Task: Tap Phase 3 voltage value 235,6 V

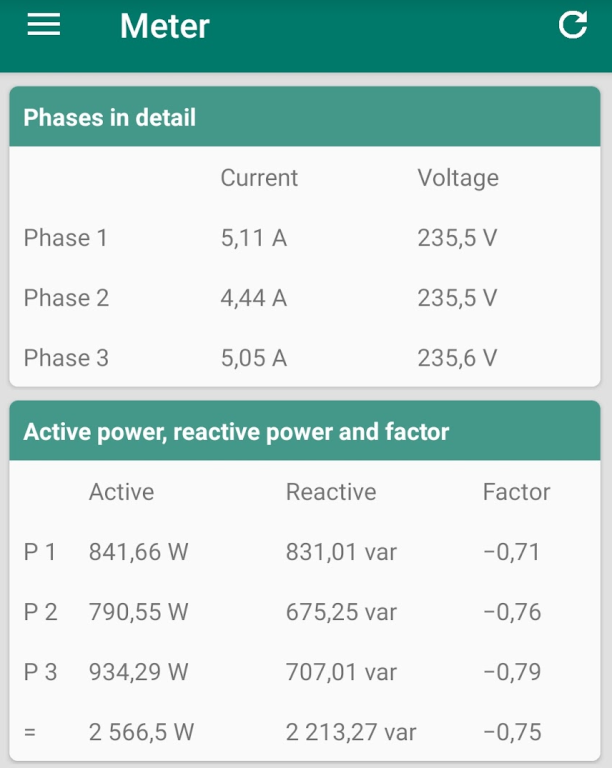Action: 457,358
